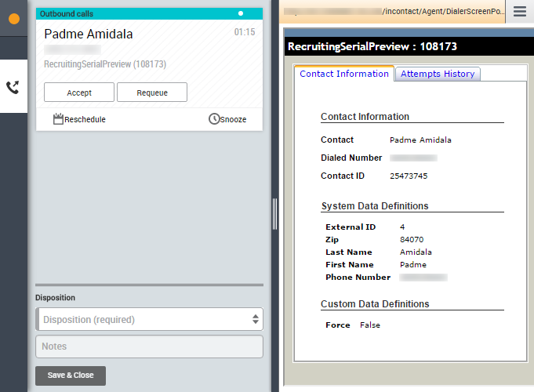This screenshot has width=534, height=392.
Task: Focus the Notes text field
Action: (x=149, y=347)
